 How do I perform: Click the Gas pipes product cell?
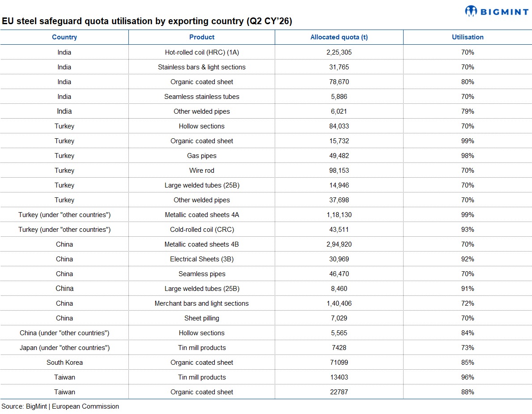[202, 156]
